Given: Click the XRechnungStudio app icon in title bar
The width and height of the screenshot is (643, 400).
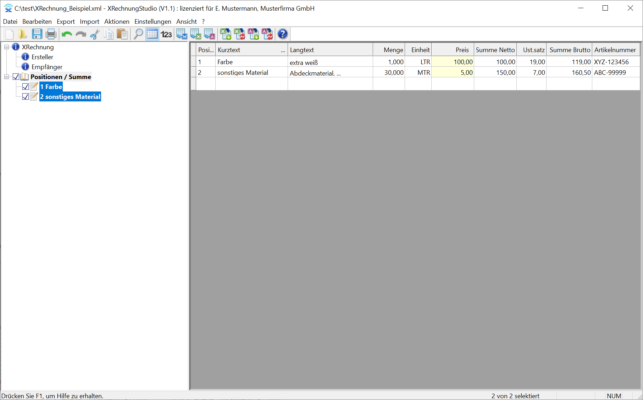Looking at the screenshot, I should pyautogui.click(x=8, y=8).
